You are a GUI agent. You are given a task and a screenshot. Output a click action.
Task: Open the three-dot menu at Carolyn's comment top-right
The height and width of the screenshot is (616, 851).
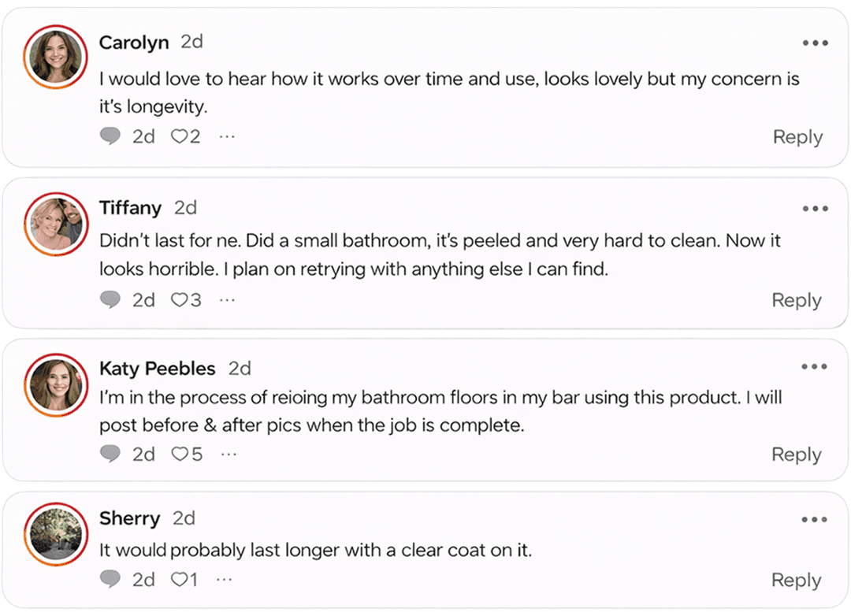coord(816,43)
